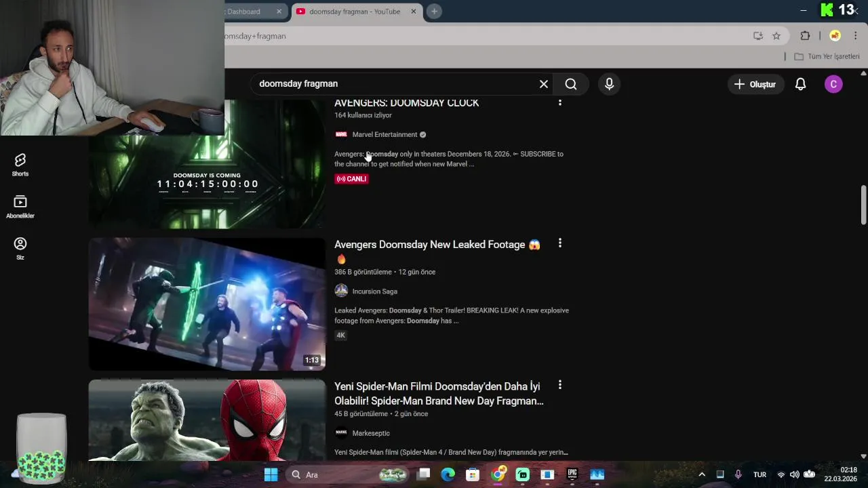
Task: Bookmark page with star icon
Action: [776, 36]
